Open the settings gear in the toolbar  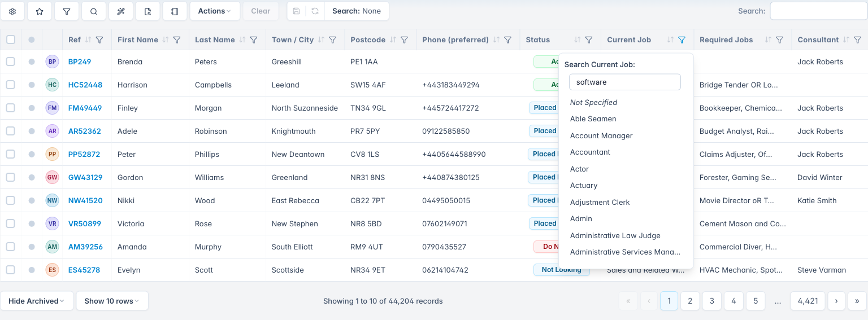tap(12, 11)
